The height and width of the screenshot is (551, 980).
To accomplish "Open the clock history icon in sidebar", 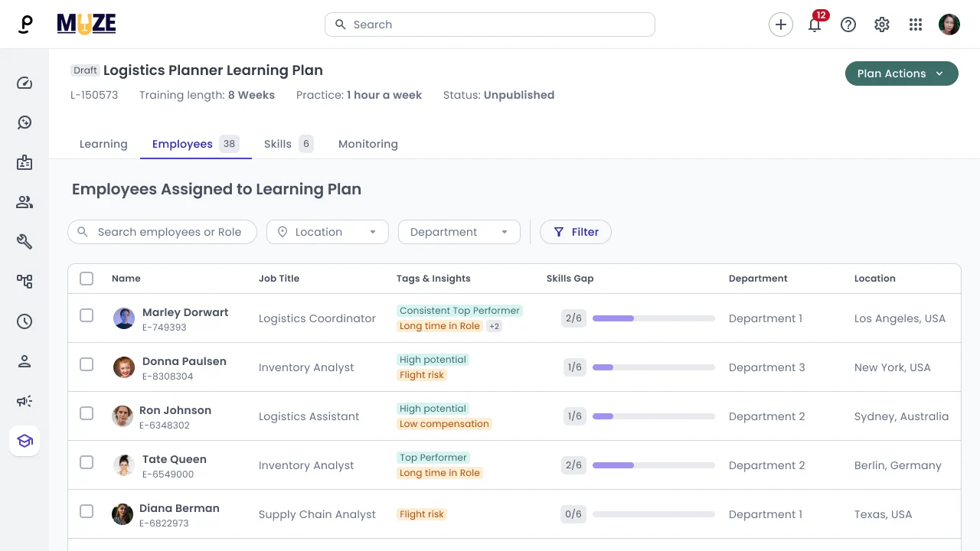I will click(24, 321).
